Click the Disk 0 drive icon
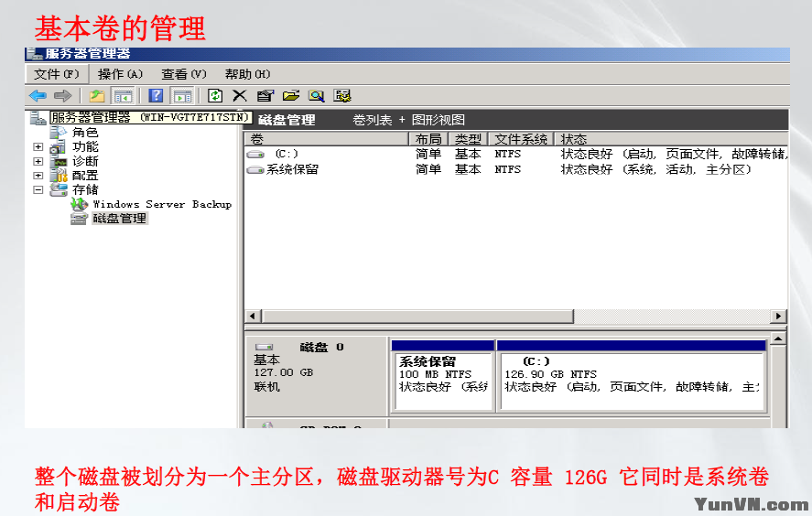This screenshot has height=516, width=812. (265, 347)
